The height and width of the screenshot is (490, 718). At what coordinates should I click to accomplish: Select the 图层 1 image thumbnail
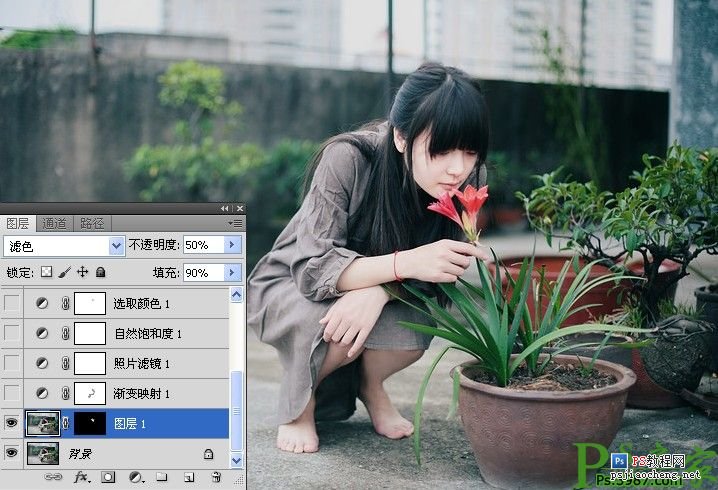click(x=43, y=423)
